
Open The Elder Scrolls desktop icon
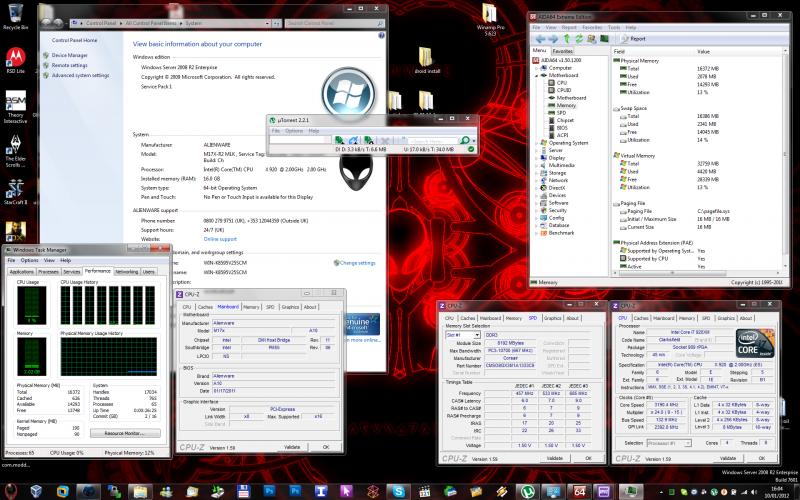15,152
